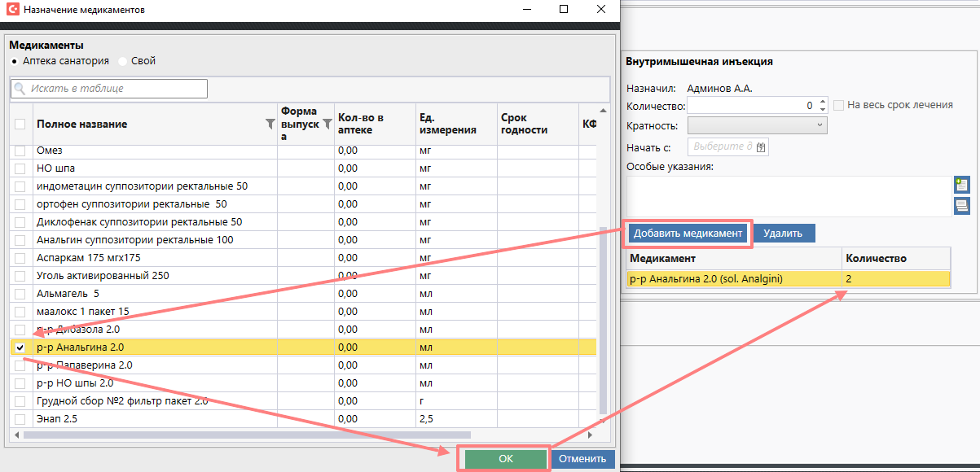Click the Удалить button
The width and height of the screenshot is (980, 472).
pyautogui.click(x=783, y=234)
